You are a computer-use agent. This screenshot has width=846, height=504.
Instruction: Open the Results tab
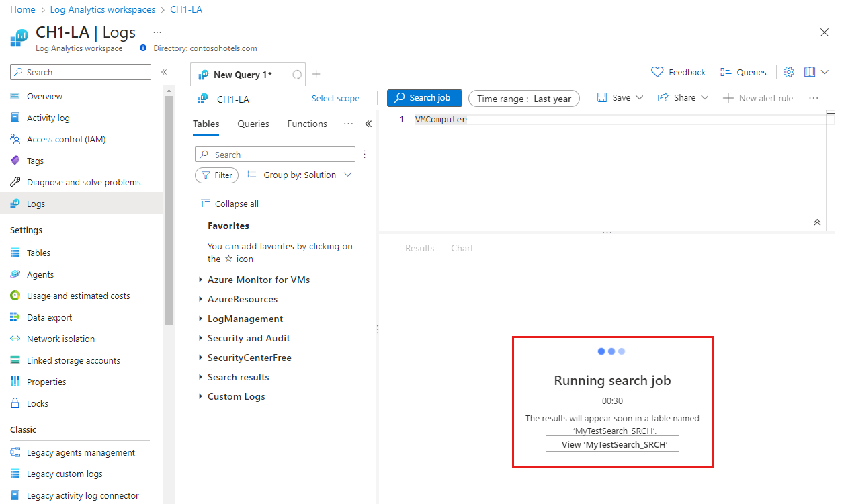(x=419, y=248)
